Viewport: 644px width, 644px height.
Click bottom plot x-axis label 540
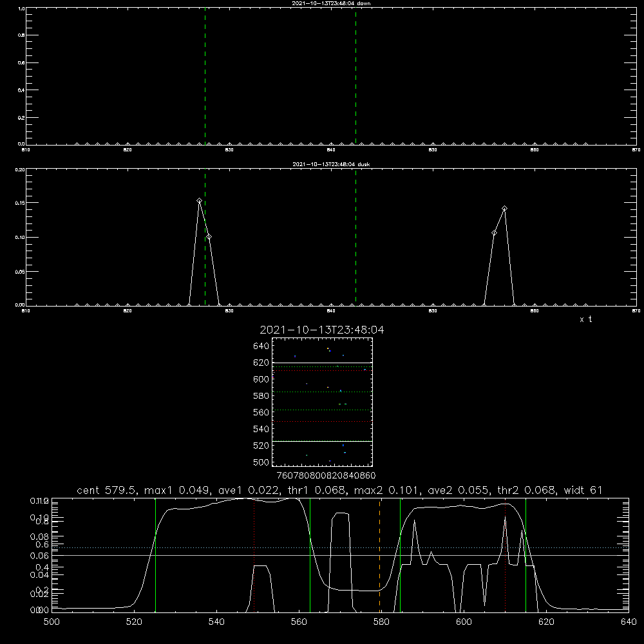coord(216,622)
